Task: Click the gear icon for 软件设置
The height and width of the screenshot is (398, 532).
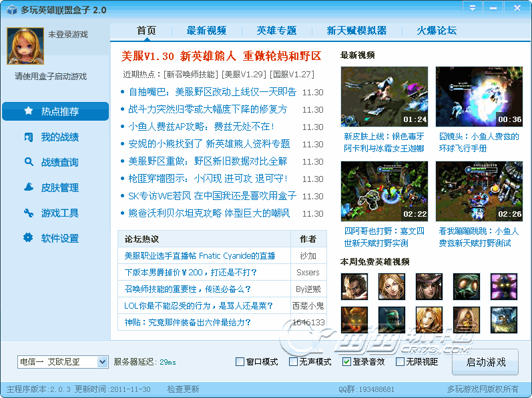Action: (x=29, y=238)
